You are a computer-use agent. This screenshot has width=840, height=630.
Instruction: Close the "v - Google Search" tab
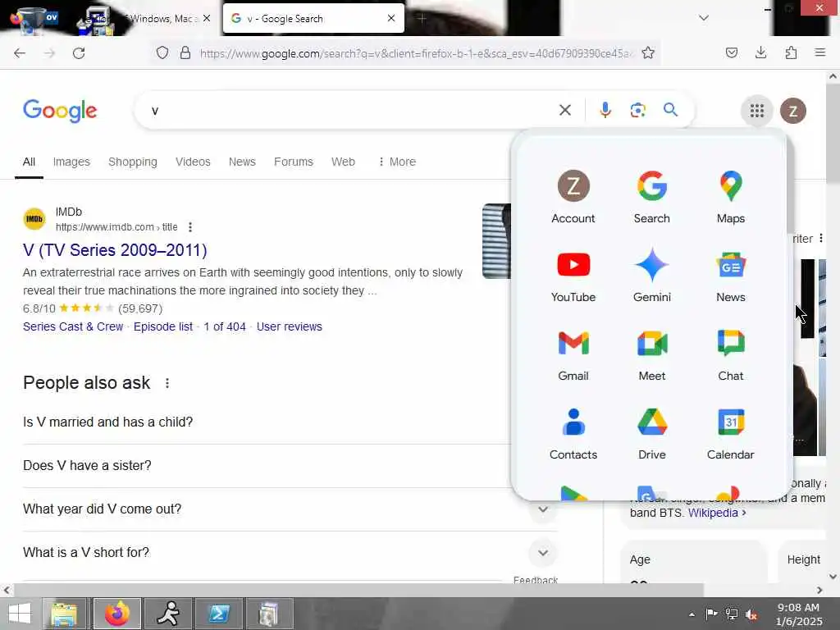391,18
